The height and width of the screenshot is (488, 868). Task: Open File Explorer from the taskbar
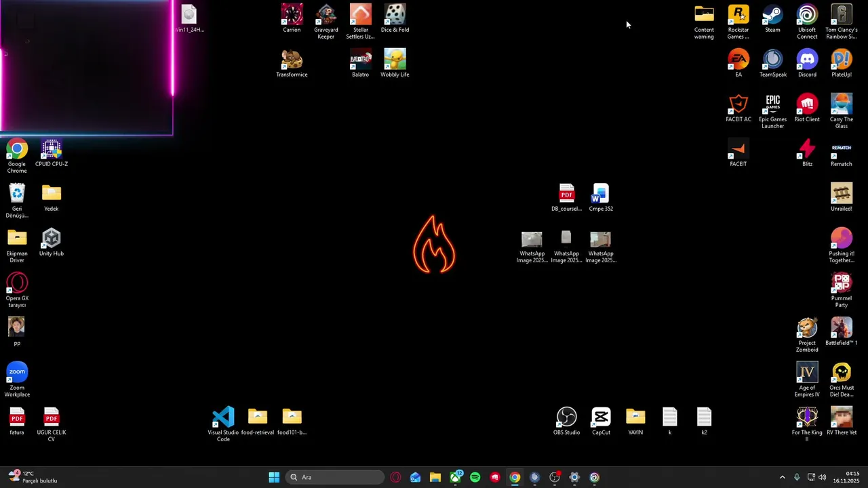(x=435, y=477)
